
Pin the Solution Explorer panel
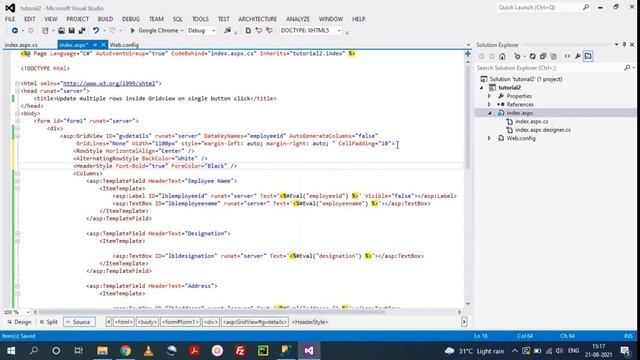(x=624, y=44)
